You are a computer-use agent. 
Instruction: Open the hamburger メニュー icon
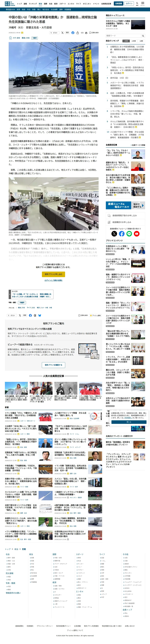[x=143, y=3]
